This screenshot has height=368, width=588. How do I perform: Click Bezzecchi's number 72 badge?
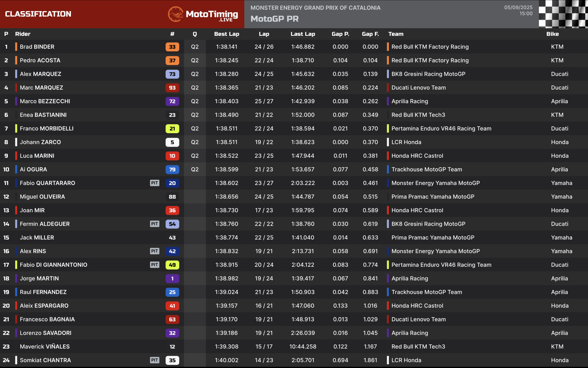pos(172,101)
